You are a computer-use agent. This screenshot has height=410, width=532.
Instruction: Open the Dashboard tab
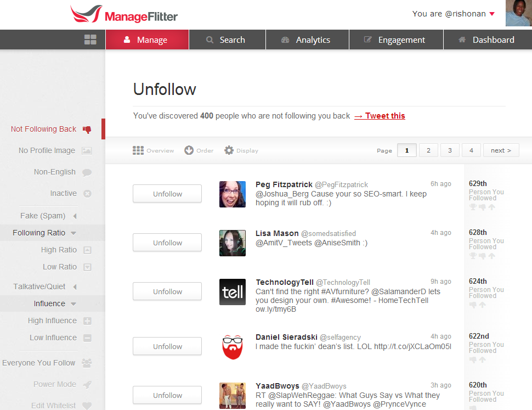pyautogui.click(x=488, y=40)
